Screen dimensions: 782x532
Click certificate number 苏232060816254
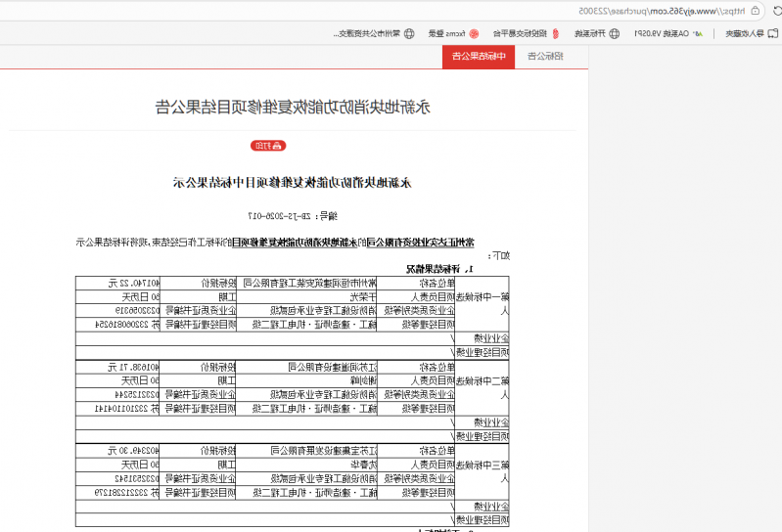127,325
